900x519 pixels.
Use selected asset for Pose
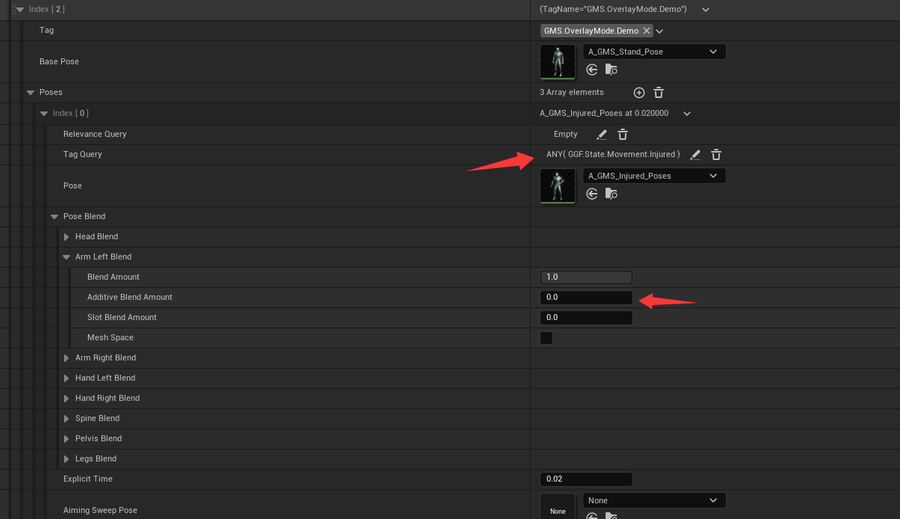click(x=592, y=194)
